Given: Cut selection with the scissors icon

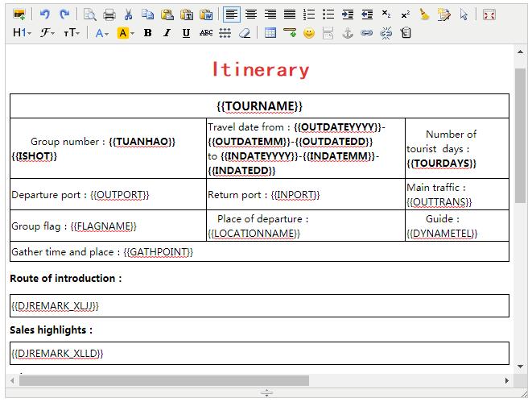Looking at the screenshot, I should pyautogui.click(x=128, y=15).
